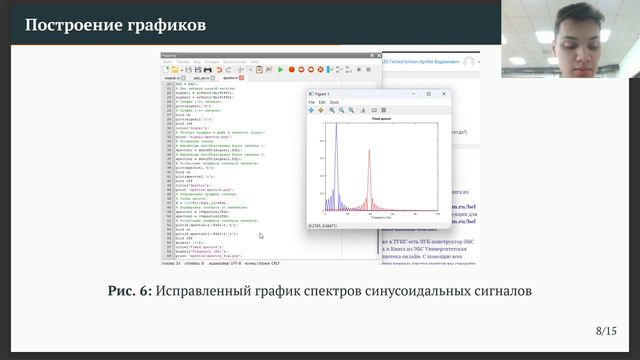
Task: Click the Рис. 6 figure caption
Action: click(320, 291)
